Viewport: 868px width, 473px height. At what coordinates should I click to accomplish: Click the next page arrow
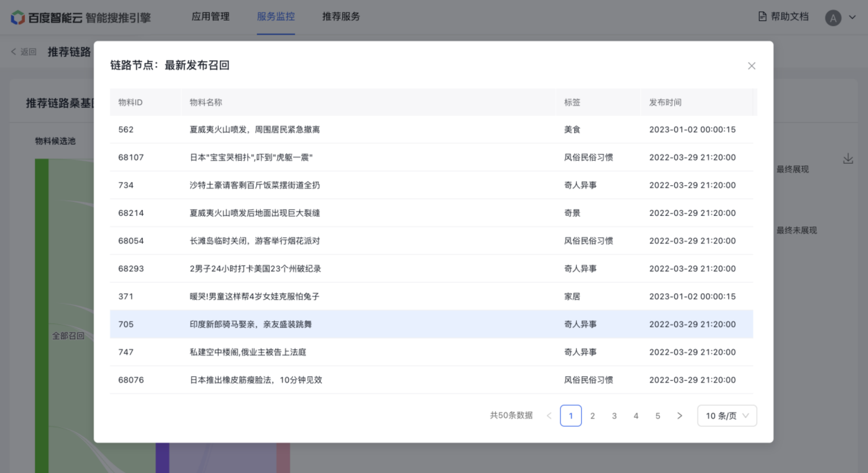coord(679,416)
